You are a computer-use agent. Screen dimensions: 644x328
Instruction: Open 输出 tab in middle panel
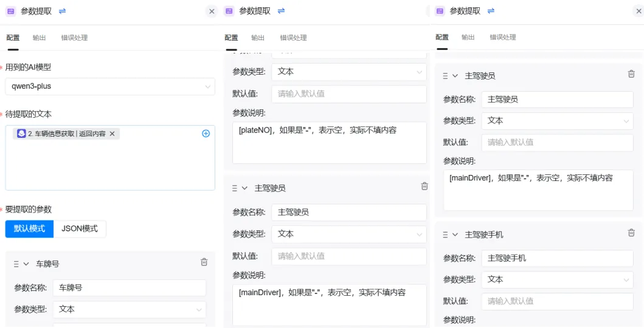pos(257,38)
